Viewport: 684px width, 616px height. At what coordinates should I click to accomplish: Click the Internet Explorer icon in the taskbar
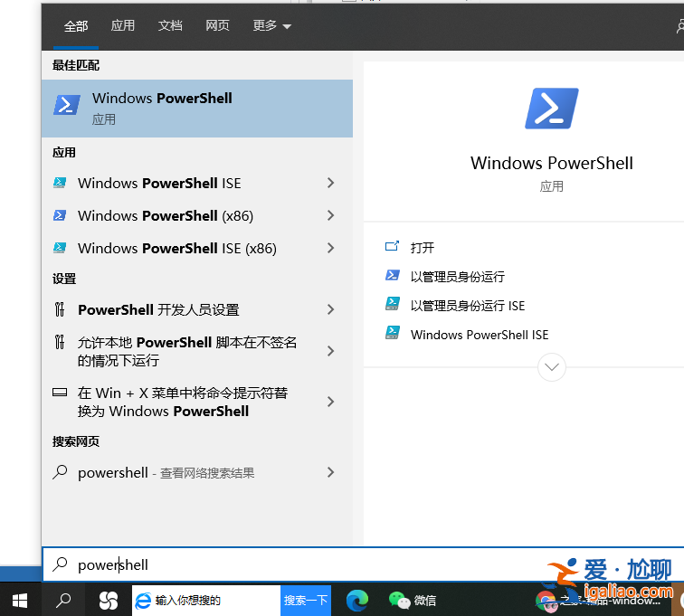[143, 601]
